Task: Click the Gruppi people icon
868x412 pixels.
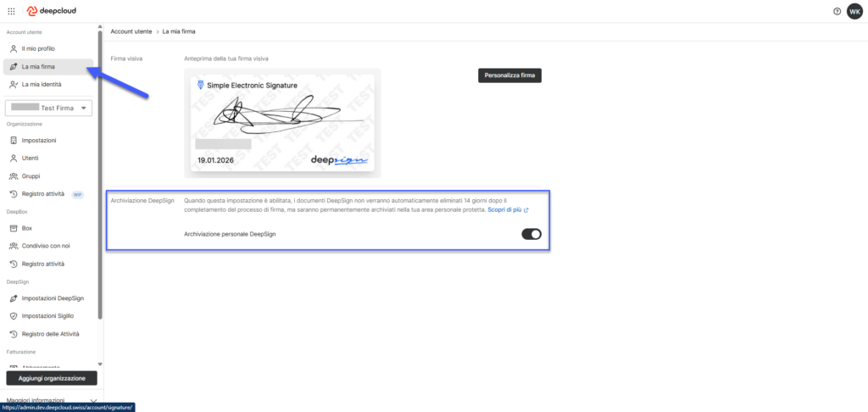Action: coord(14,176)
